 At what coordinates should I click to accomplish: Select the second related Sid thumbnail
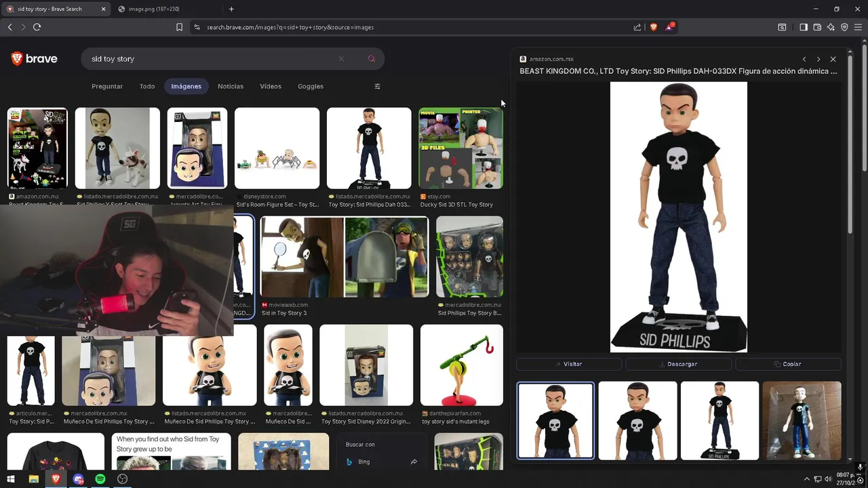(637, 421)
